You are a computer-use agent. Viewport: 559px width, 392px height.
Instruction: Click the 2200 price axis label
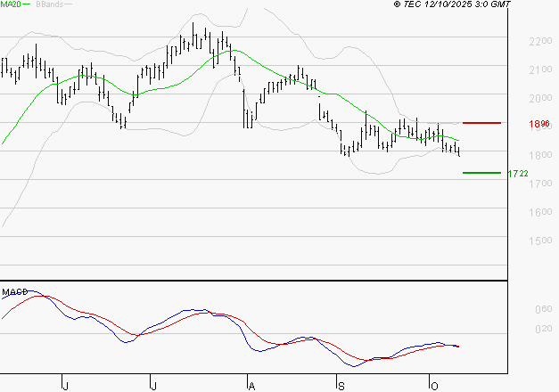point(540,41)
